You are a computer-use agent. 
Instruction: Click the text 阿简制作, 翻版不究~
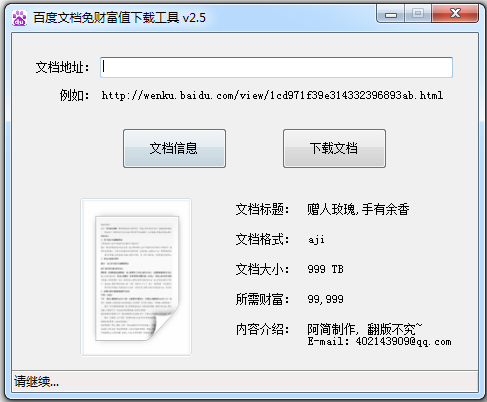click(365, 329)
